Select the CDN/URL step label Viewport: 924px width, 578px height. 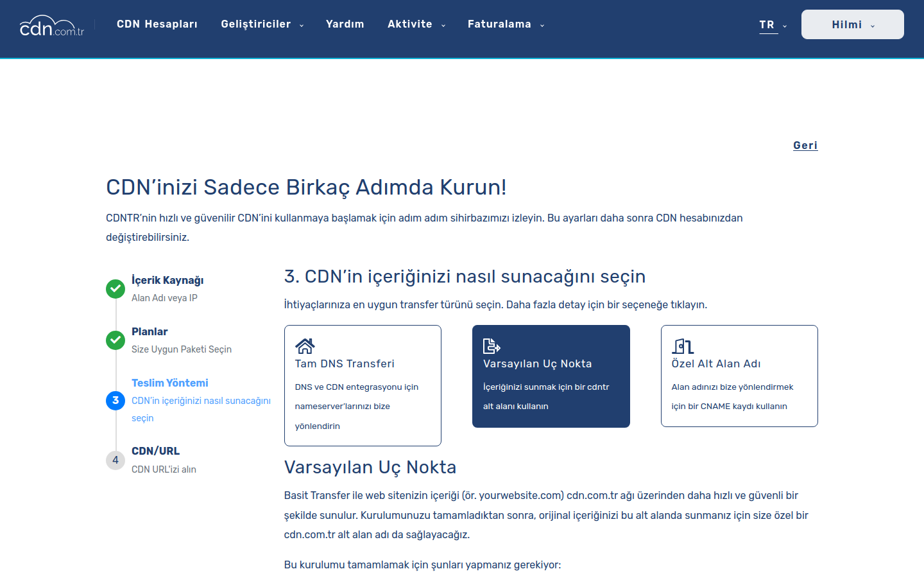pyautogui.click(x=156, y=451)
